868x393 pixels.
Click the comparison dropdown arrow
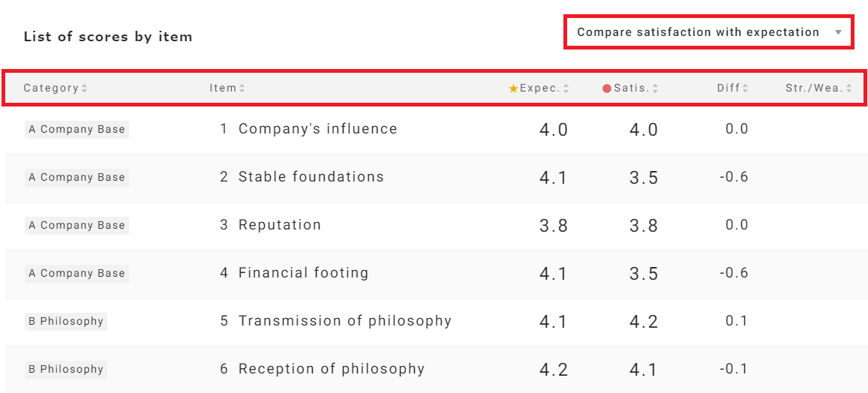(x=838, y=33)
